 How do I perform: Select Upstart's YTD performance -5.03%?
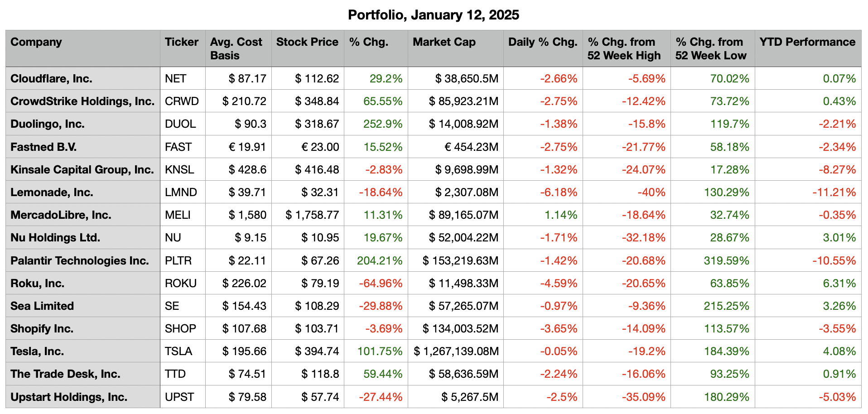(837, 397)
